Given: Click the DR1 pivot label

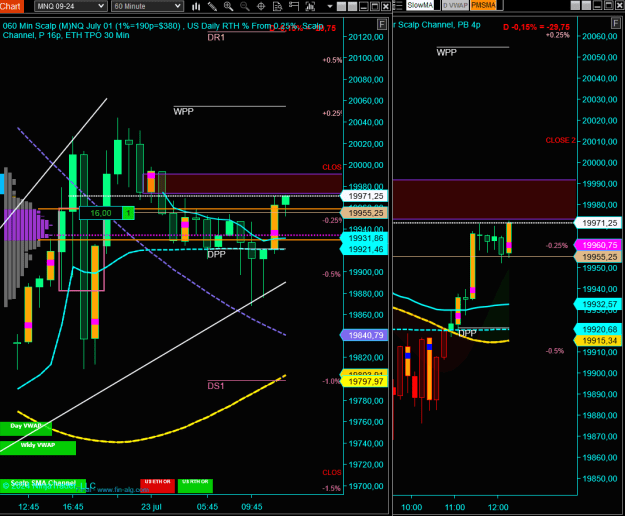Looking at the screenshot, I should click(216, 37).
